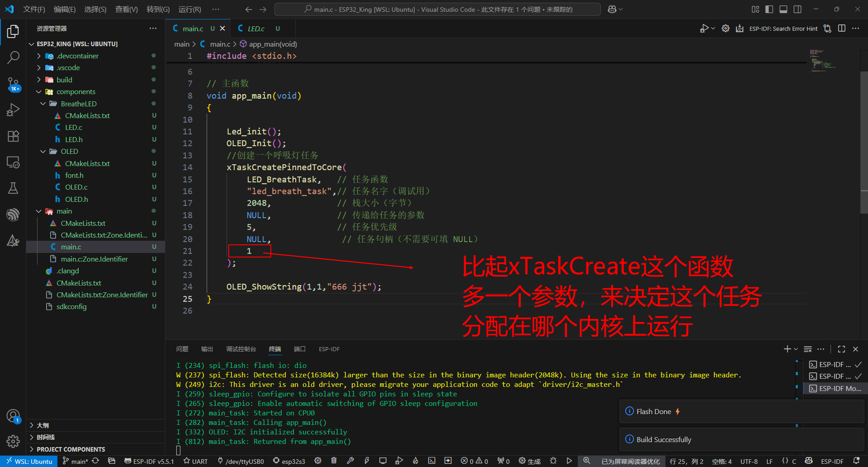Expand the .devcontainer folder
868x467 pixels.
click(x=39, y=56)
